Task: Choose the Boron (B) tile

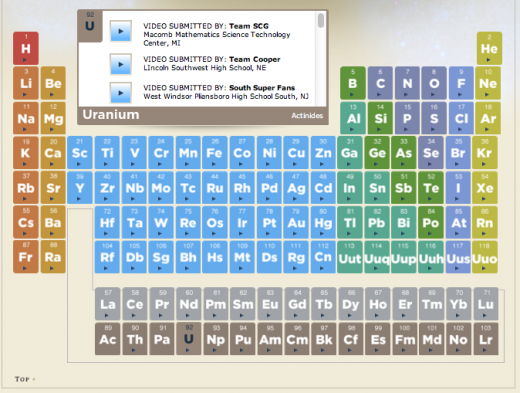Action: point(353,83)
